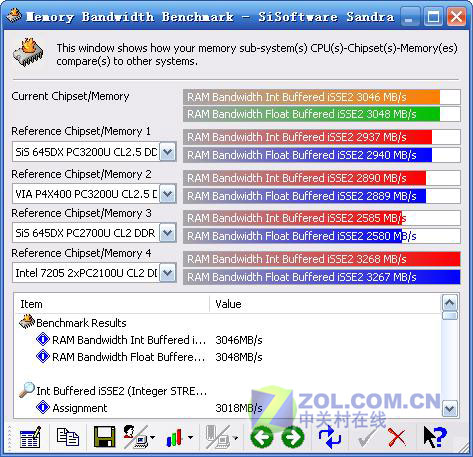Image resolution: width=473 pixels, height=457 pixels.
Task: Click the gray checkmark OK icon
Action: pos(367,437)
